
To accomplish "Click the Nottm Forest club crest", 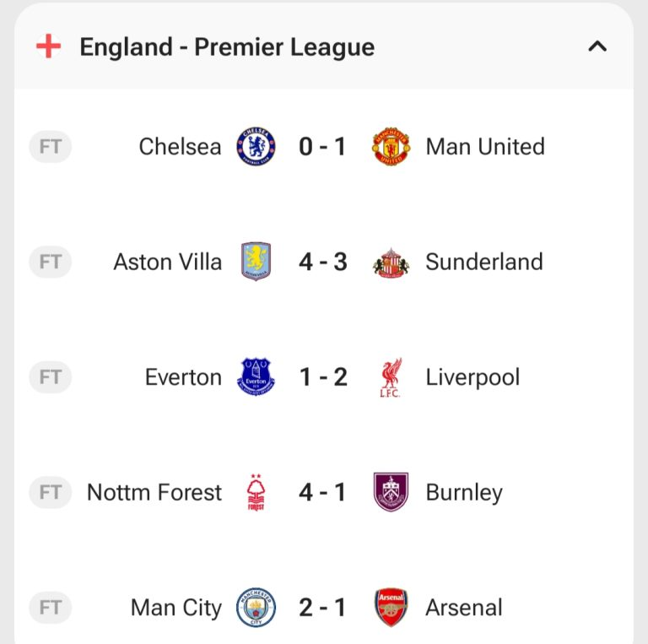I will pos(256,493).
